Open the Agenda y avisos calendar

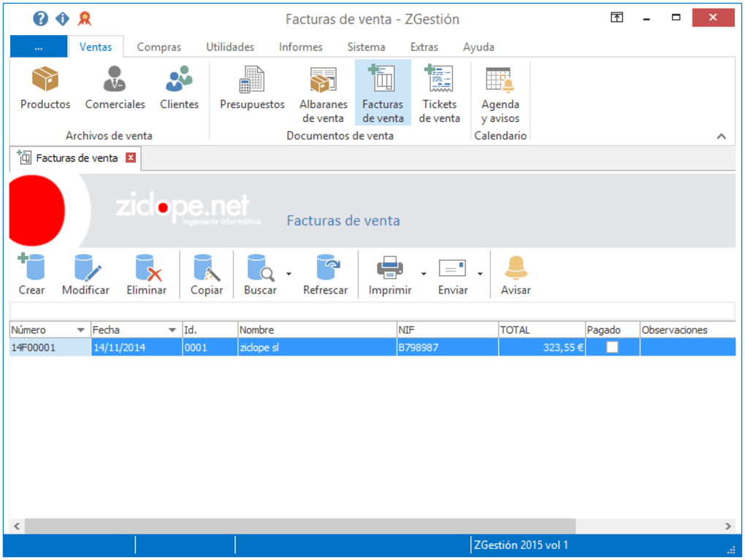(x=500, y=86)
